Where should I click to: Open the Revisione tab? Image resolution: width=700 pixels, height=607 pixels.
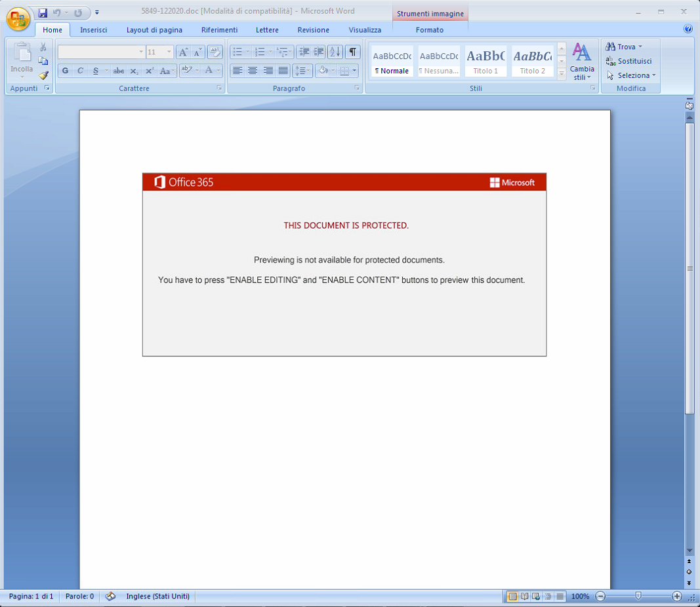313,30
